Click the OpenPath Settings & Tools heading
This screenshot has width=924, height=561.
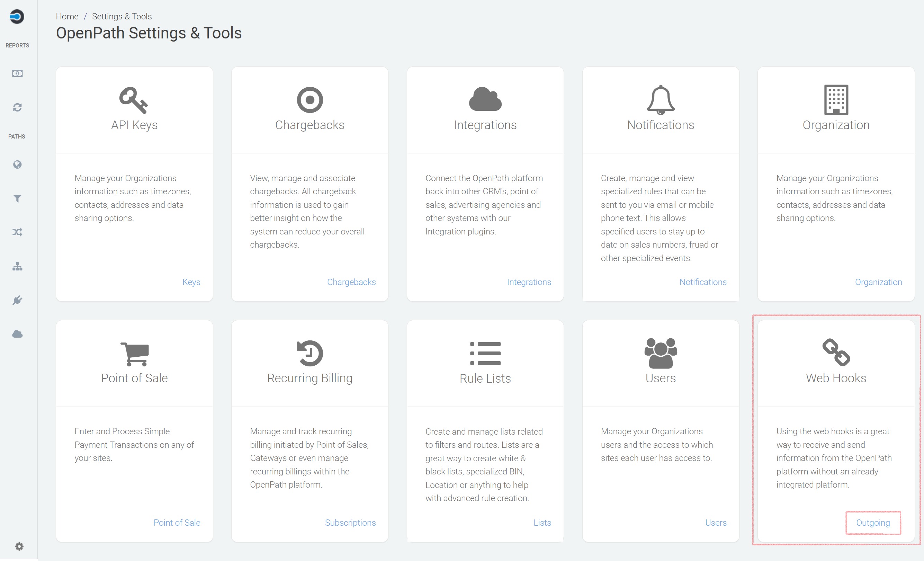point(149,33)
